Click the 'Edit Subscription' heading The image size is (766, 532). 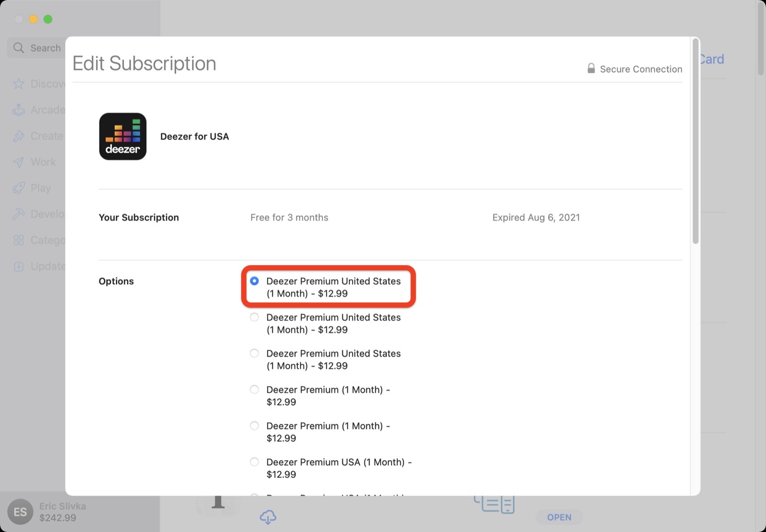click(144, 63)
